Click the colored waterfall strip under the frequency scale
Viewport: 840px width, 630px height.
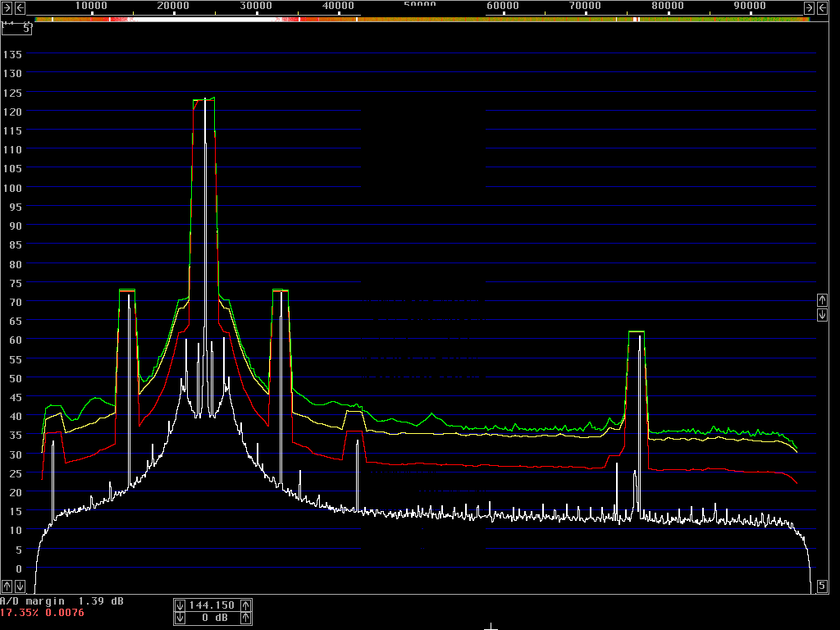pos(422,20)
